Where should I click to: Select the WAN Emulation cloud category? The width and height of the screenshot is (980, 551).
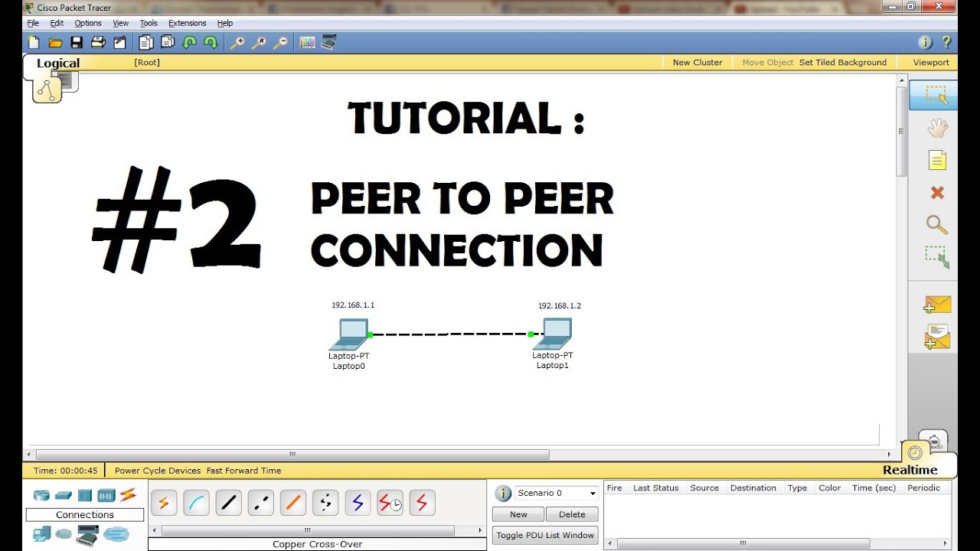tap(63, 533)
